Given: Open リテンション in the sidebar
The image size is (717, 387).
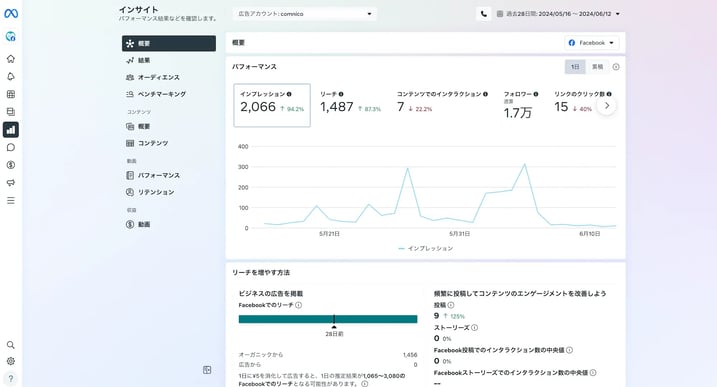Looking at the screenshot, I should click(x=169, y=192).
